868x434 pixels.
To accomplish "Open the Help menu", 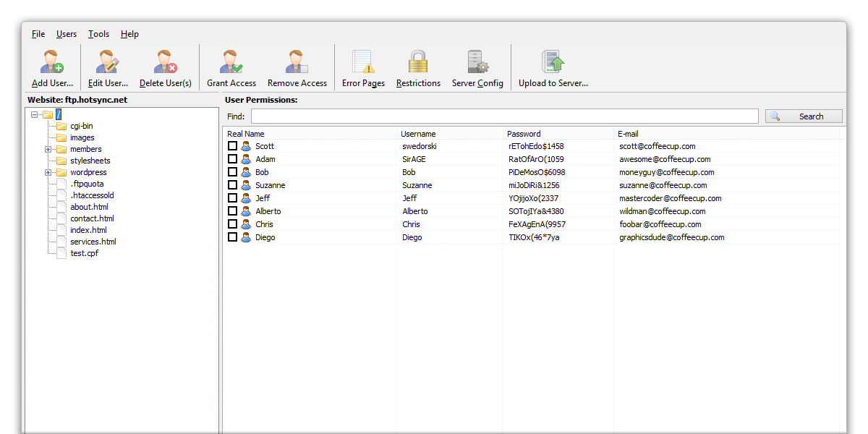I will 129,34.
